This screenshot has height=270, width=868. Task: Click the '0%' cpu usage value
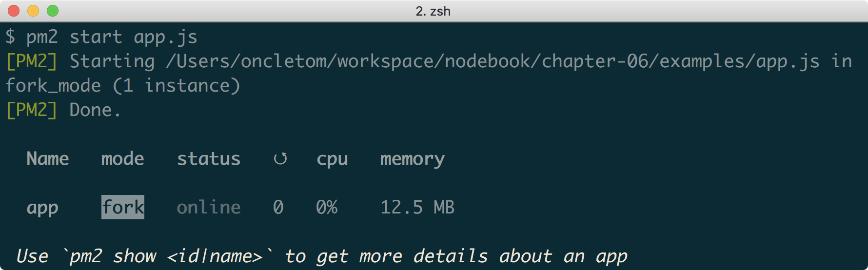(327, 208)
